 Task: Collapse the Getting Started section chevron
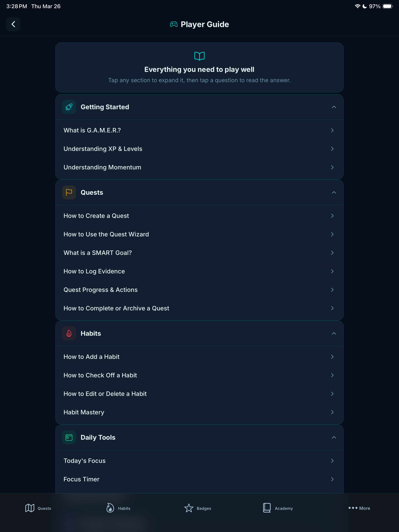[334, 107]
